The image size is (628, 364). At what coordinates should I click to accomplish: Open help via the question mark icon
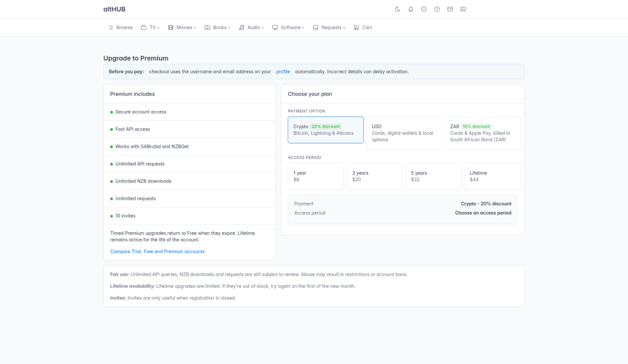click(437, 9)
